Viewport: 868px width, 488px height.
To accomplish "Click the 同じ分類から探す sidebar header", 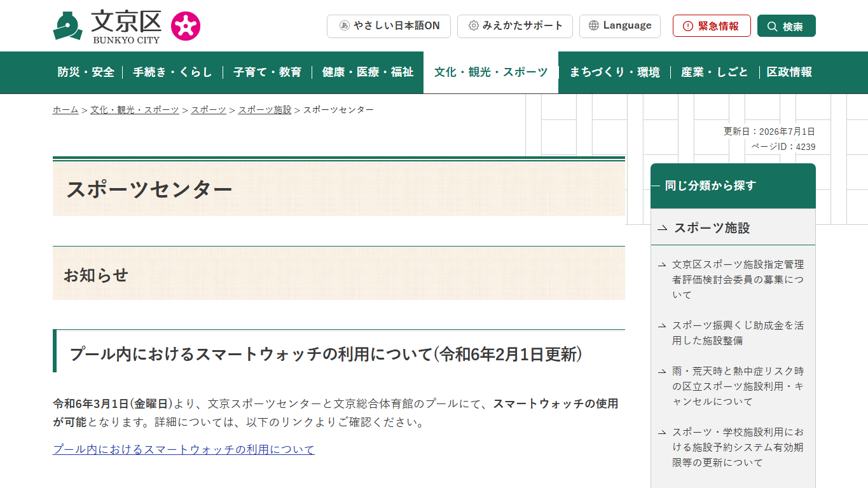I will pyautogui.click(x=733, y=186).
